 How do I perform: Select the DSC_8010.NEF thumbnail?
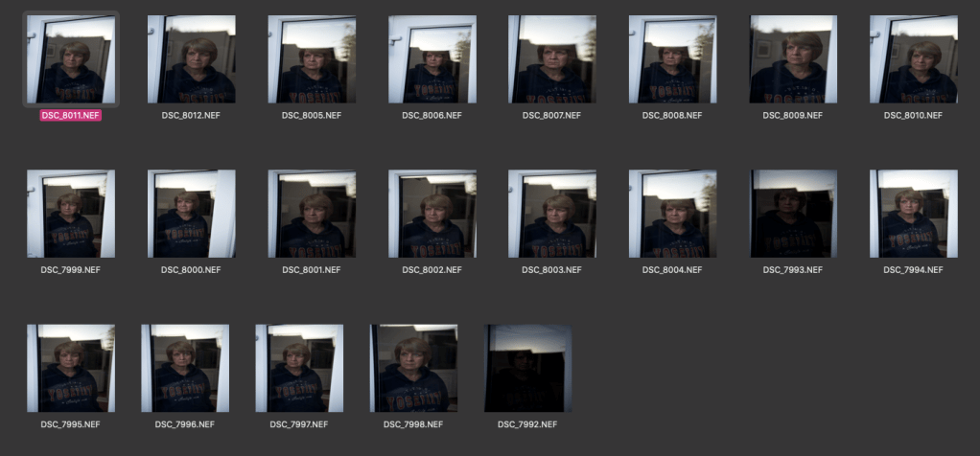913,59
